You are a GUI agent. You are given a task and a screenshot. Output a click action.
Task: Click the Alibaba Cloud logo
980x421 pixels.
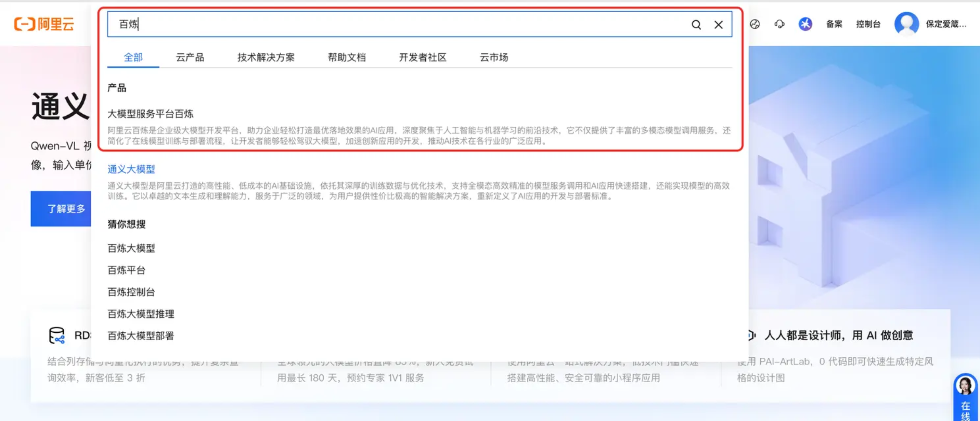pyautogui.click(x=44, y=24)
